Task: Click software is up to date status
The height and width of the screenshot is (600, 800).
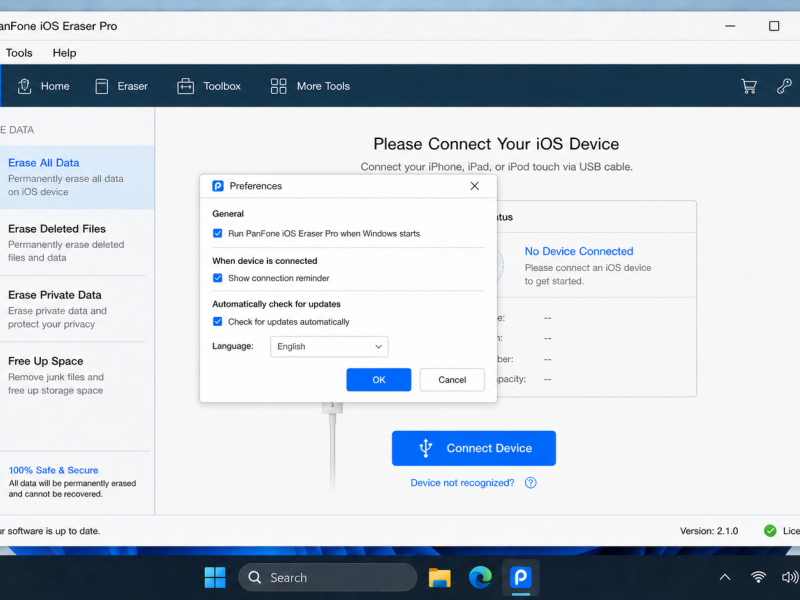Action: tap(50, 531)
